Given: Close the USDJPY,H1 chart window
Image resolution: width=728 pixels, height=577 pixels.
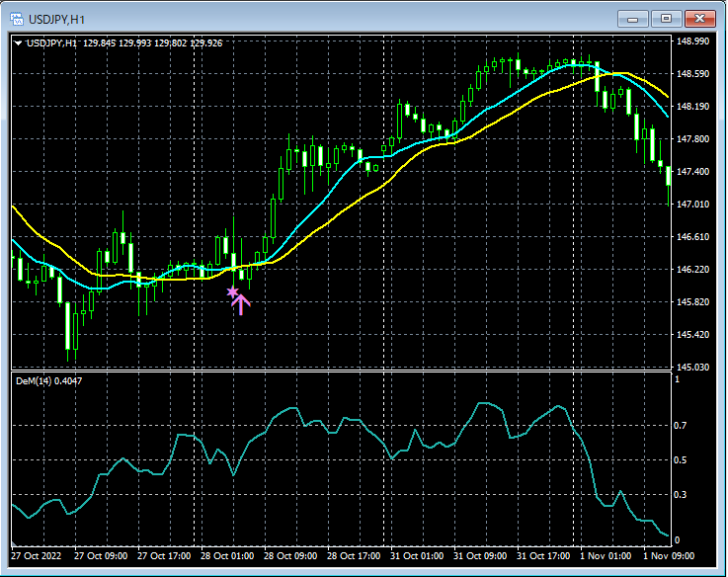Looking at the screenshot, I should tap(699, 19).
